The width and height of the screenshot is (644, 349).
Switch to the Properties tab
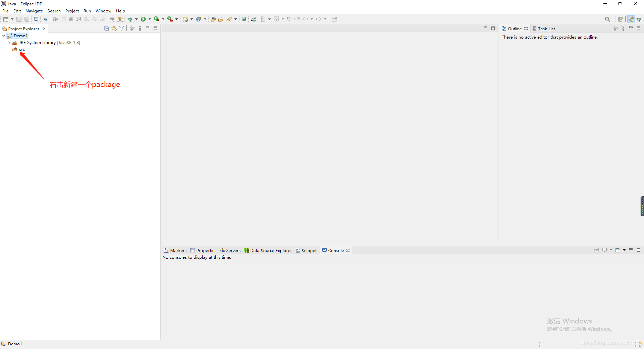(x=203, y=250)
